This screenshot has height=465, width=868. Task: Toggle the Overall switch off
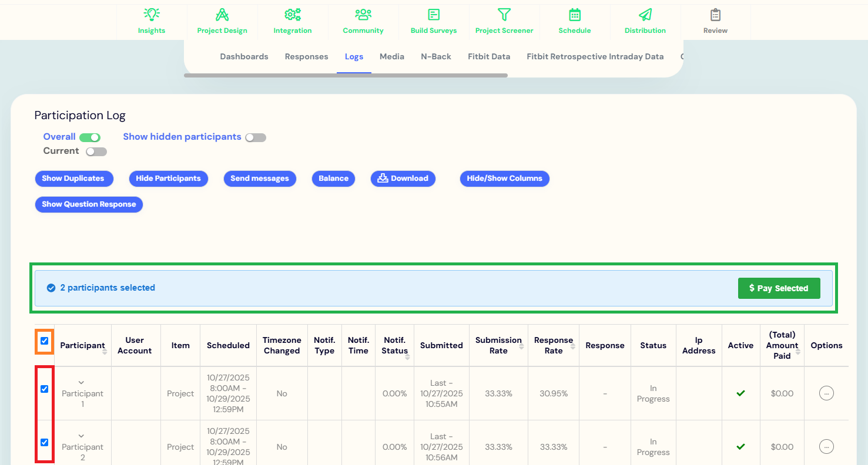point(90,137)
